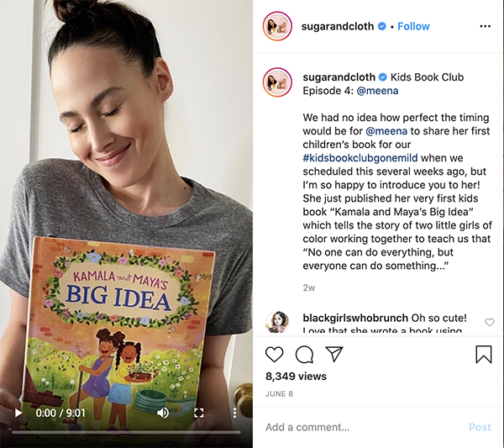Seek along the video progress bar

tap(126, 432)
